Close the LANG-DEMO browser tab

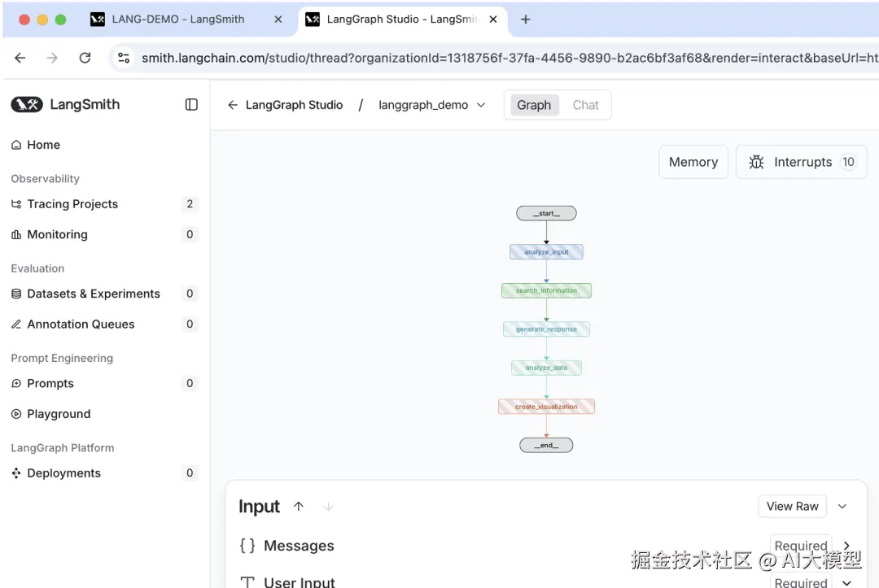tap(278, 19)
